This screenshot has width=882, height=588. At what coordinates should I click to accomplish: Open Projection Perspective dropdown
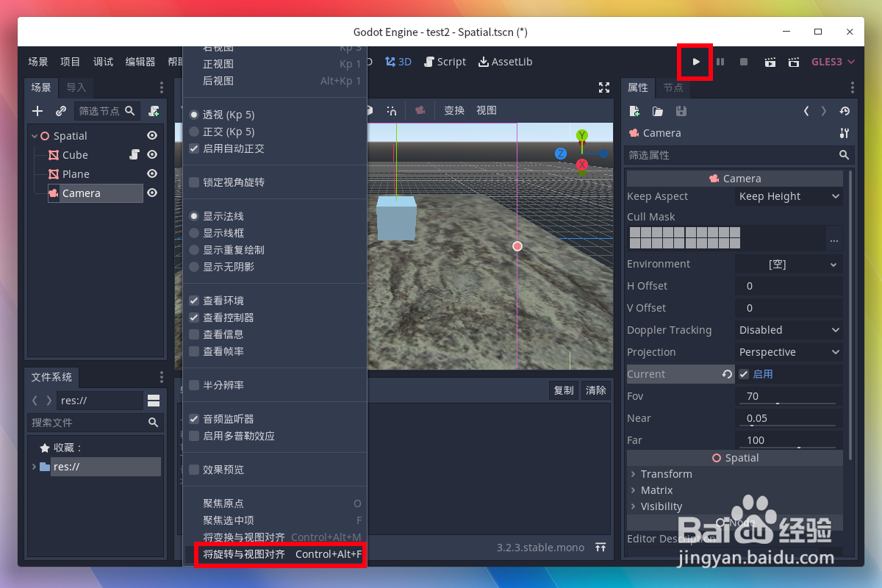[x=789, y=352]
